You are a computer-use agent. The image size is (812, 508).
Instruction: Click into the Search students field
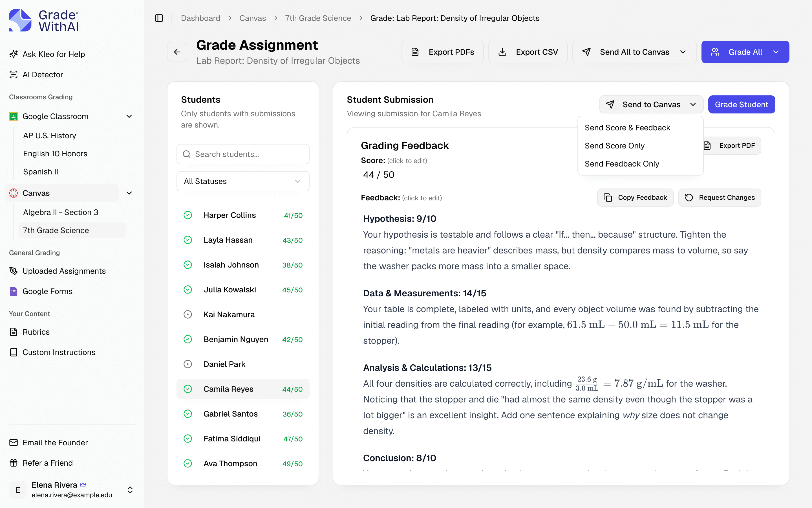pos(243,154)
